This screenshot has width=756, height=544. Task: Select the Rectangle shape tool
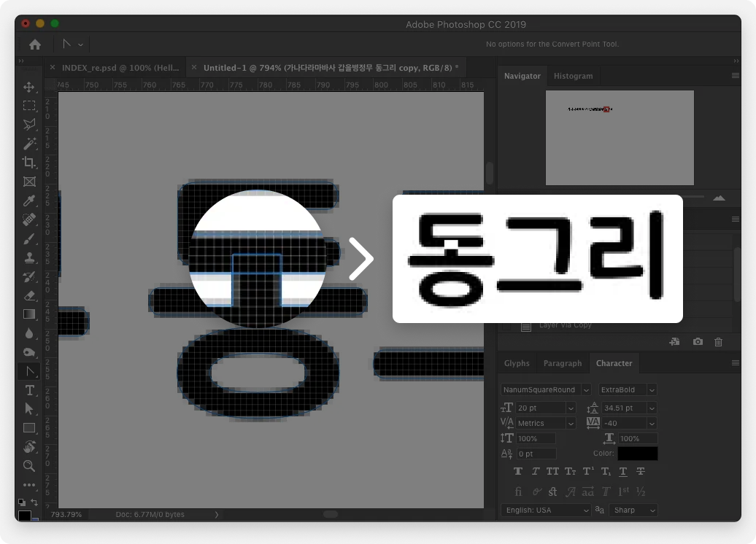29,428
